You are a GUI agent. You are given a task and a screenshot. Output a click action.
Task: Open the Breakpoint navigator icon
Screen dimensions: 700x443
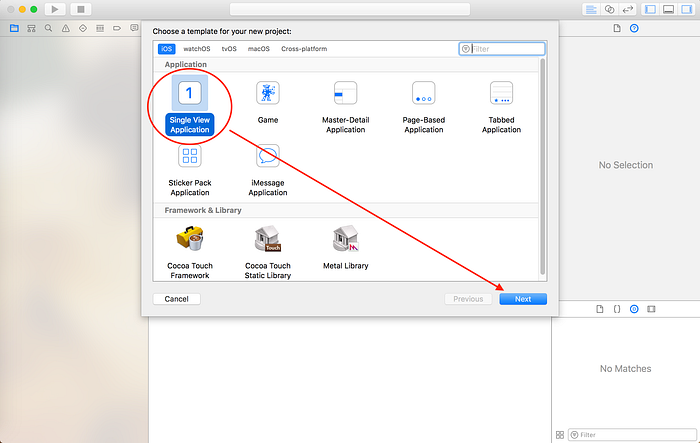point(117,28)
